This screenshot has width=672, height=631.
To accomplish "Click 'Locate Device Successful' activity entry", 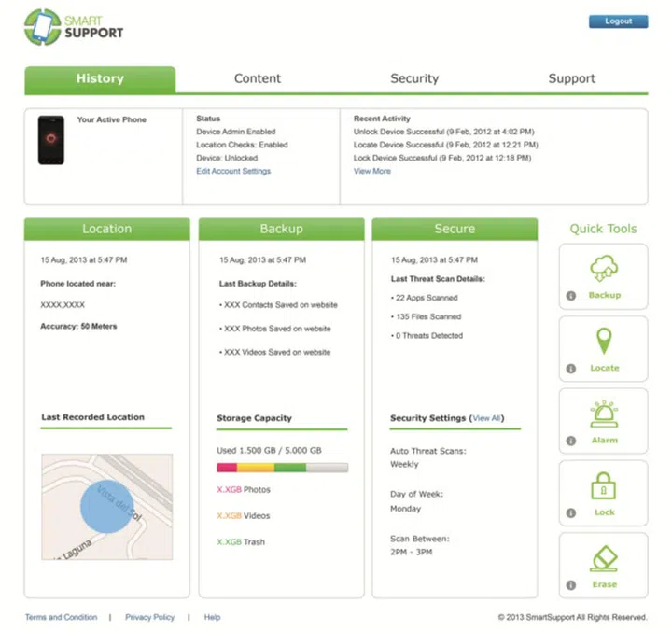I will tap(446, 145).
